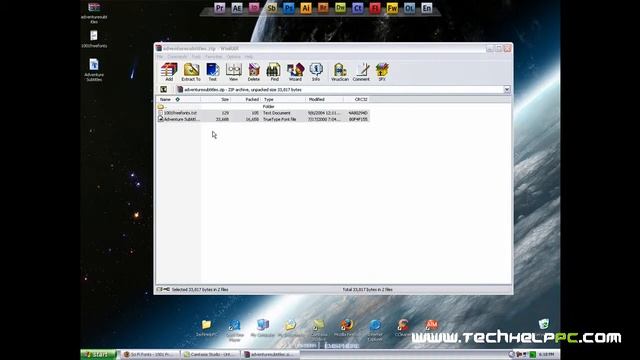Open the Recycle Bin
This screenshot has height=360, width=640.
[544, 324]
